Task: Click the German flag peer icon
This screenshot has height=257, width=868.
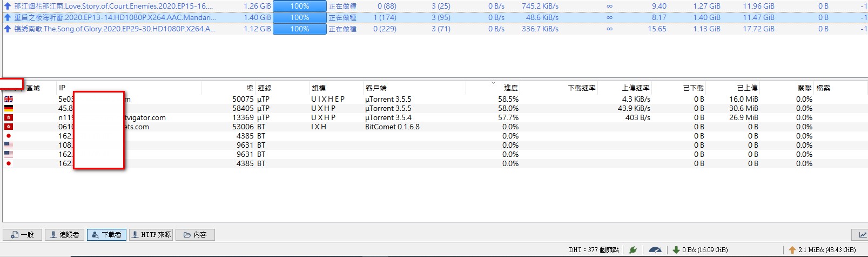Action: [9, 108]
